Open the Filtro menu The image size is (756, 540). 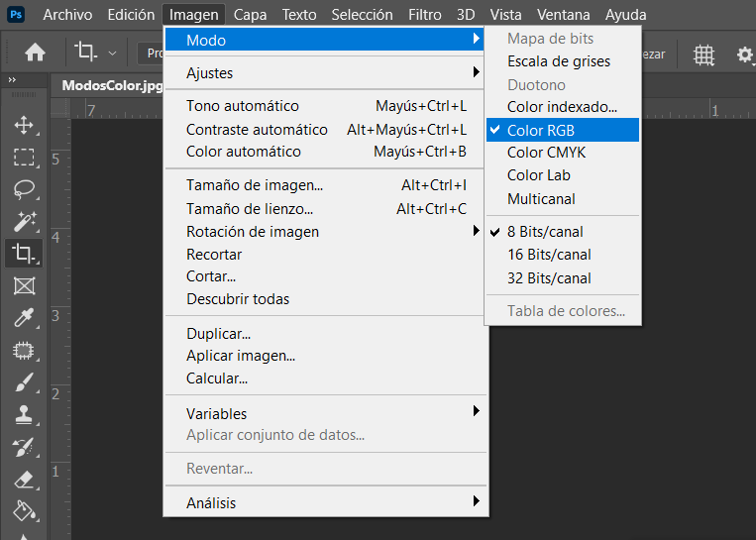click(x=425, y=15)
